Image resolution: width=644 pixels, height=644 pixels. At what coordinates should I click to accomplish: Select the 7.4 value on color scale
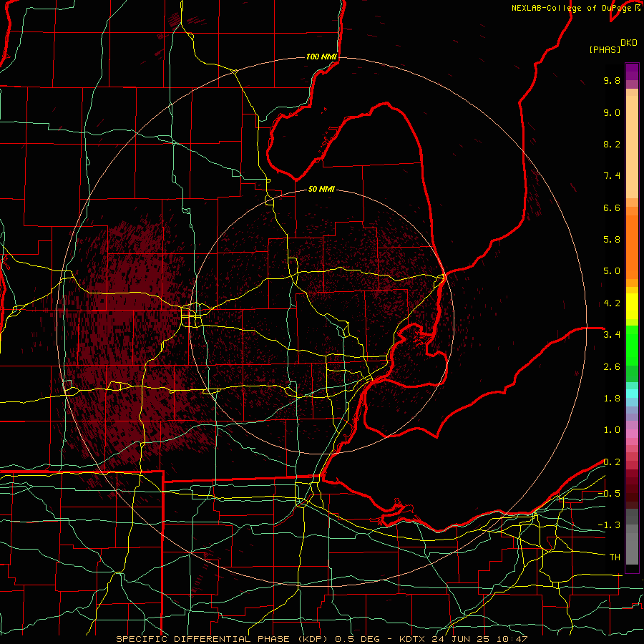(x=612, y=176)
